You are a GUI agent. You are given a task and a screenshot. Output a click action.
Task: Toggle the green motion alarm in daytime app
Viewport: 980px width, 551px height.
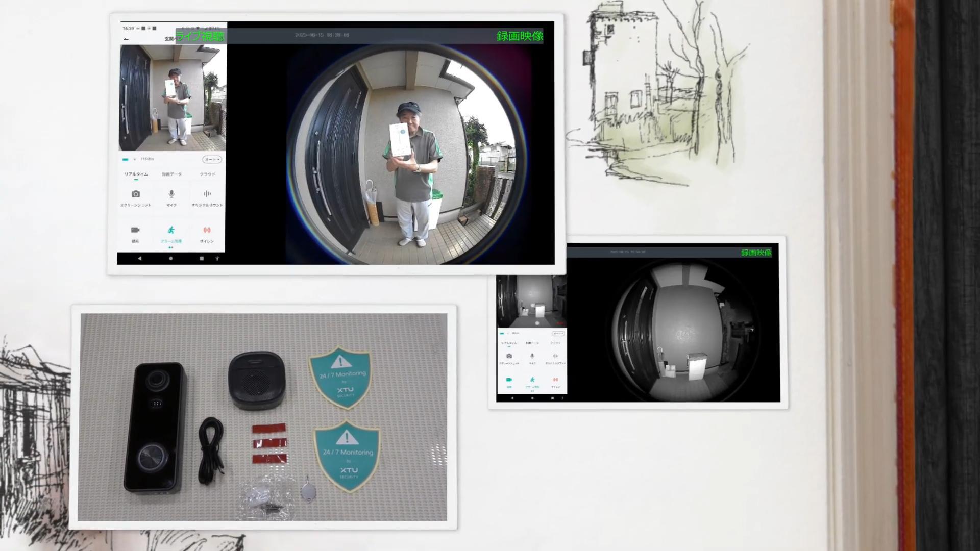(171, 234)
